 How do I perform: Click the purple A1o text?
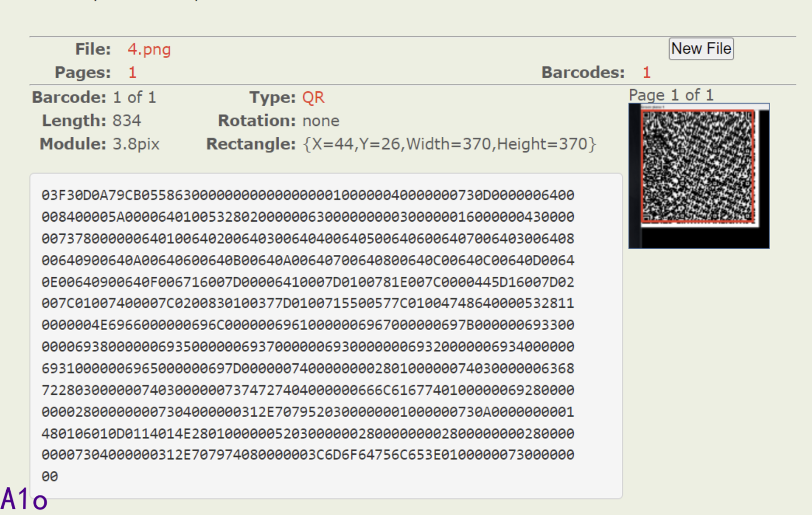click(24, 499)
